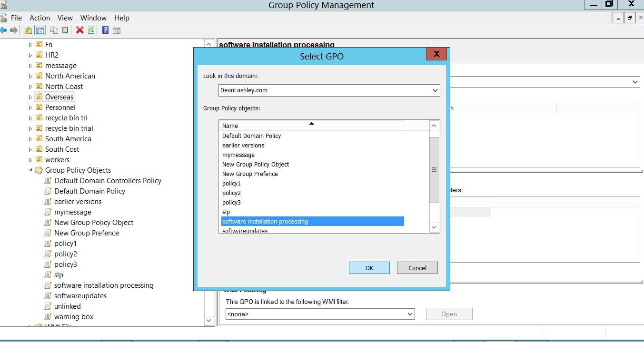Viewport: 644px width, 342px height.
Task: Open Help via the blue question icon
Action: coord(105,30)
